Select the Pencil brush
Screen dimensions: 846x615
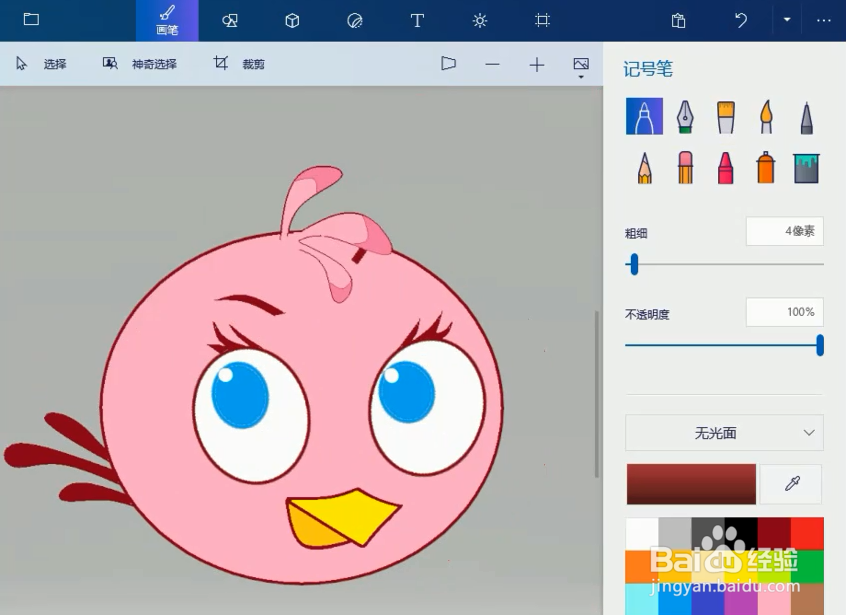[644, 168]
